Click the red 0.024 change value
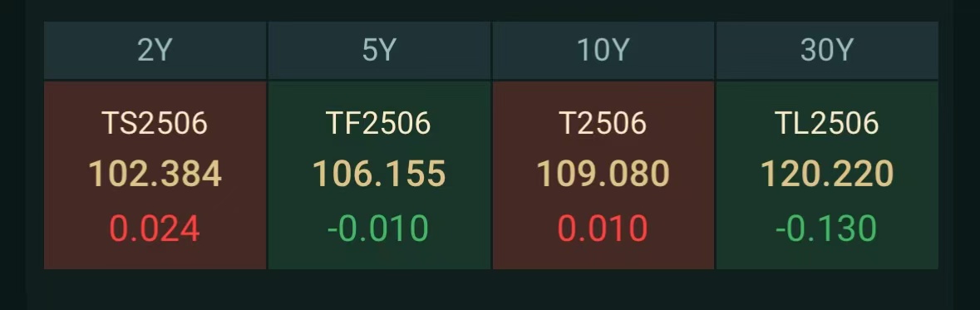Screen dimensions: 980x310 coord(155,228)
